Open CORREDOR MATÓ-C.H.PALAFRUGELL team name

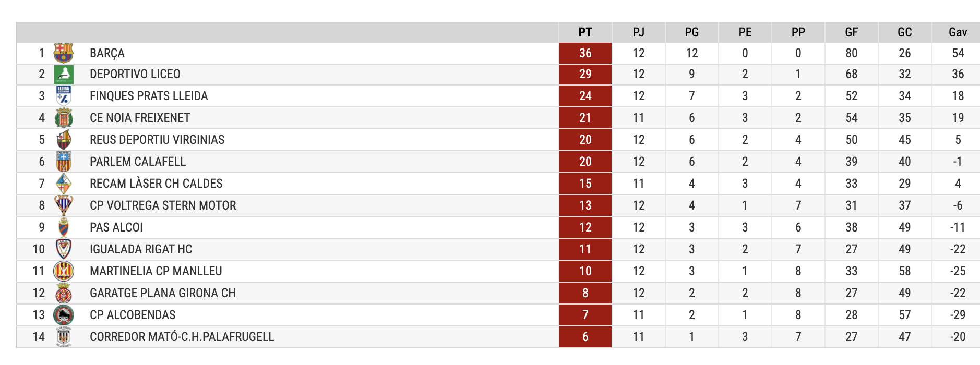click(182, 337)
